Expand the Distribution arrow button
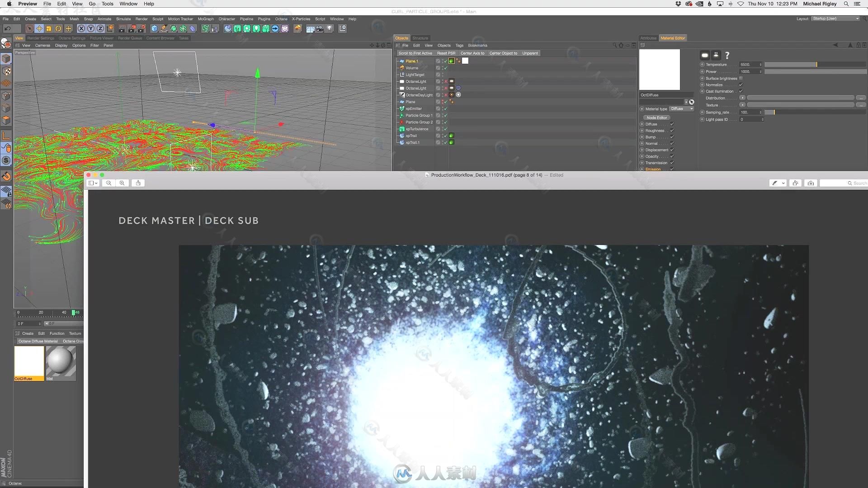The image size is (868, 488). pos(742,98)
